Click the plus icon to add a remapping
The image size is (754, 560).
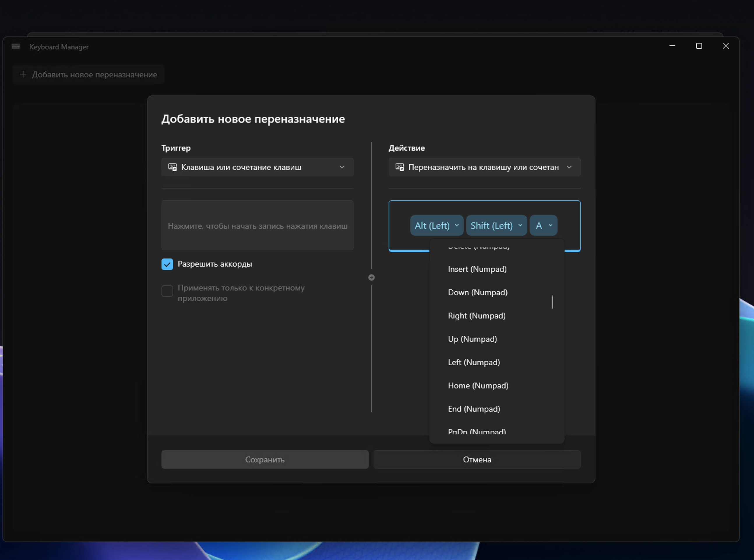(23, 74)
